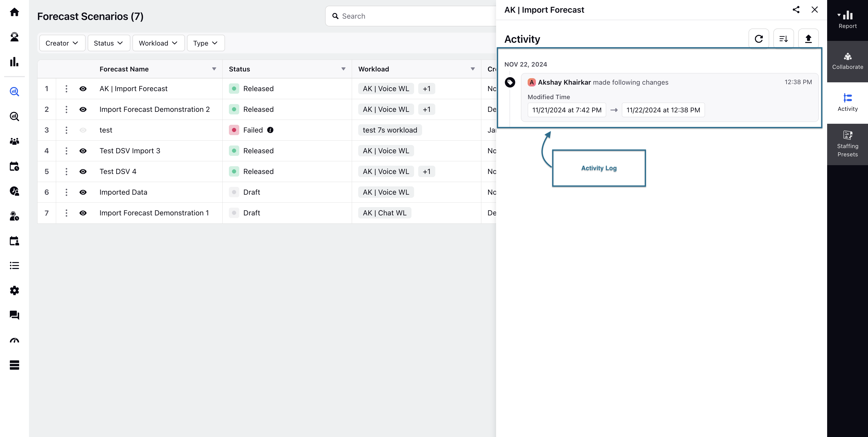Toggle eye icon for Test DSV Import 3
868x437 pixels.
click(83, 151)
